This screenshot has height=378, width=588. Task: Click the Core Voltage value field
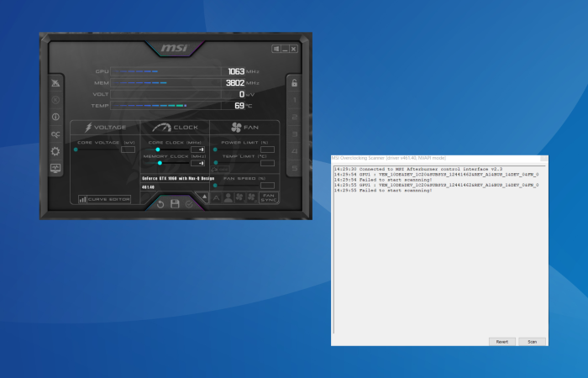click(x=128, y=150)
